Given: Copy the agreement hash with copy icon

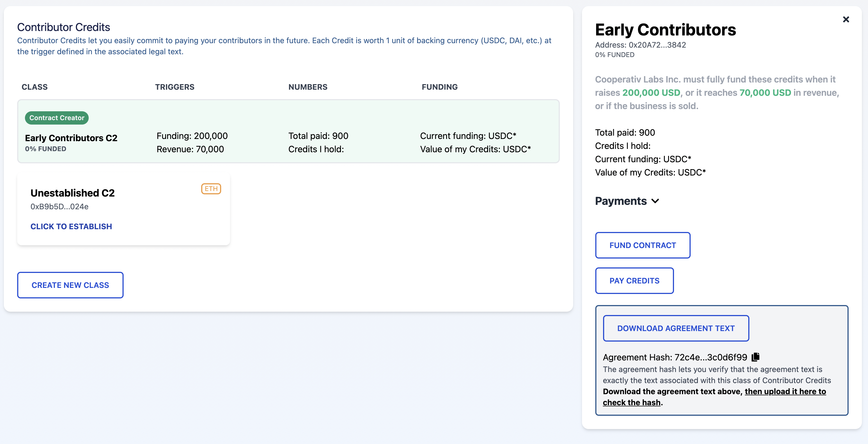Looking at the screenshot, I should (x=756, y=357).
